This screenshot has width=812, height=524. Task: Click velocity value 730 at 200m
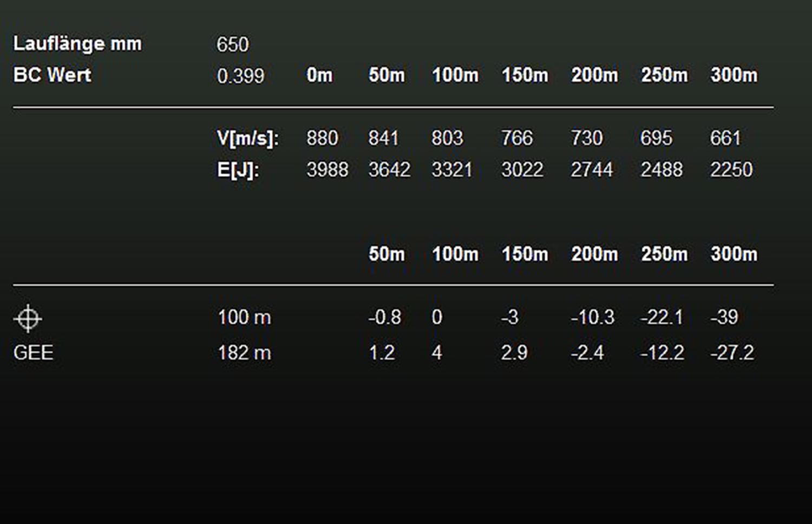(x=587, y=138)
